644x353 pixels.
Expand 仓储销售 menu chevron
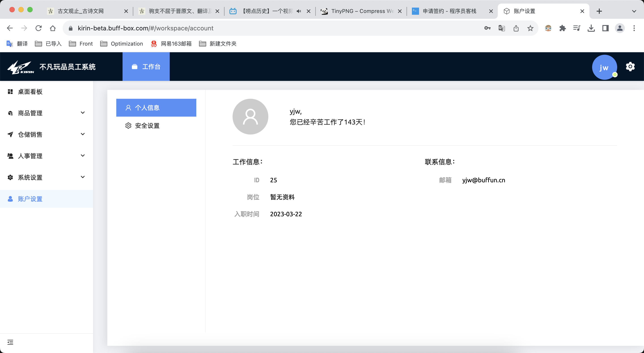tap(83, 134)
